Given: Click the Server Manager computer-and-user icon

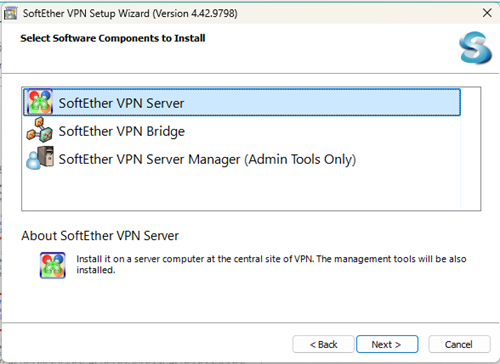Looking at the screenshot, I should click(40, 158).
